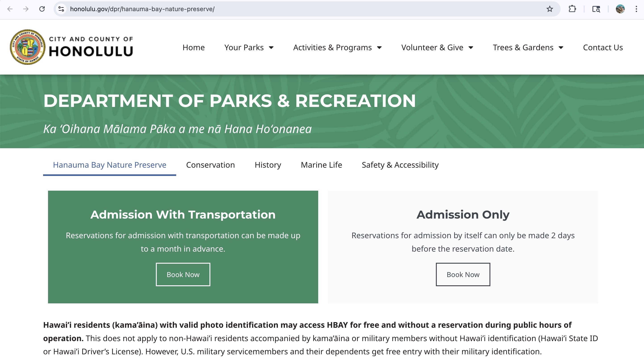
Task: Reload the page with refresh icon
Action: 42,9
